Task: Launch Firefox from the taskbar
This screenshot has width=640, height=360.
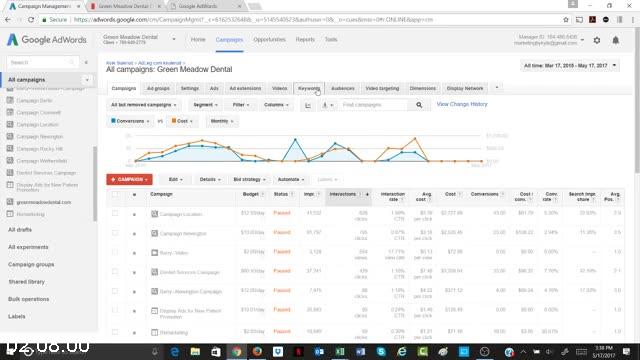Action: (257, 351)
